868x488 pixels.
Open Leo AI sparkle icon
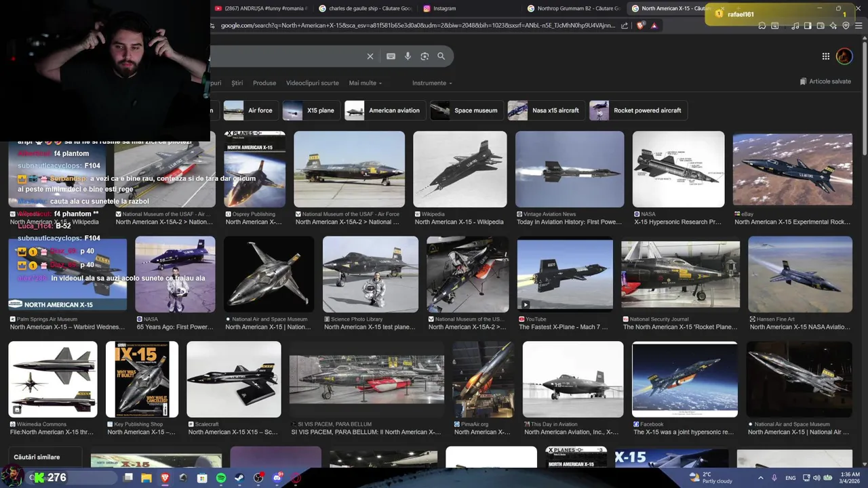[x=833, y=26]
